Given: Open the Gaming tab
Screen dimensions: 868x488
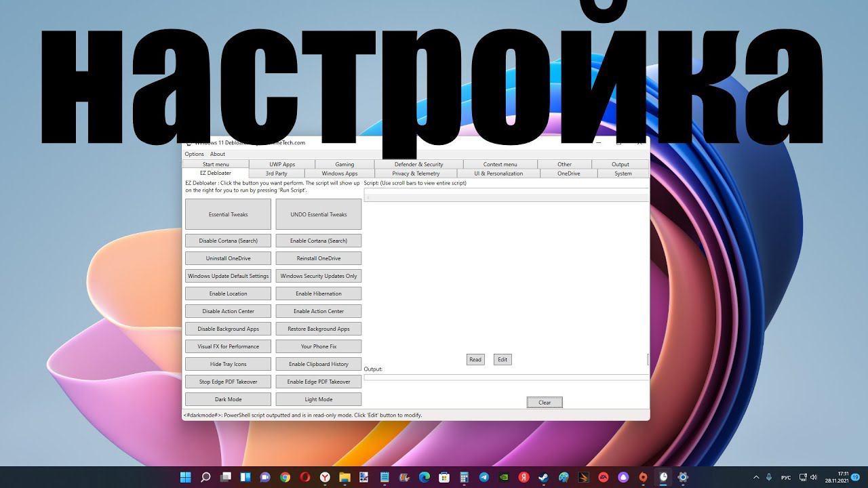Looking at the screenshot, I should (x=344, y=164).
